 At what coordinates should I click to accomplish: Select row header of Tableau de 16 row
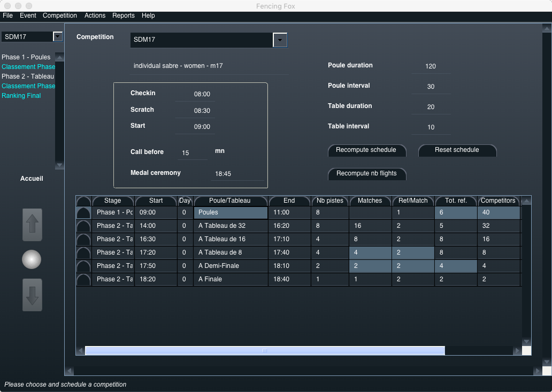(83, 239)
